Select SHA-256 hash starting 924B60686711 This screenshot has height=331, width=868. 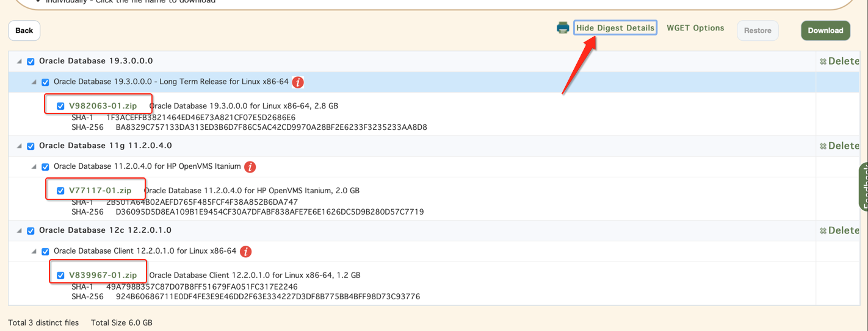(267, 297)
